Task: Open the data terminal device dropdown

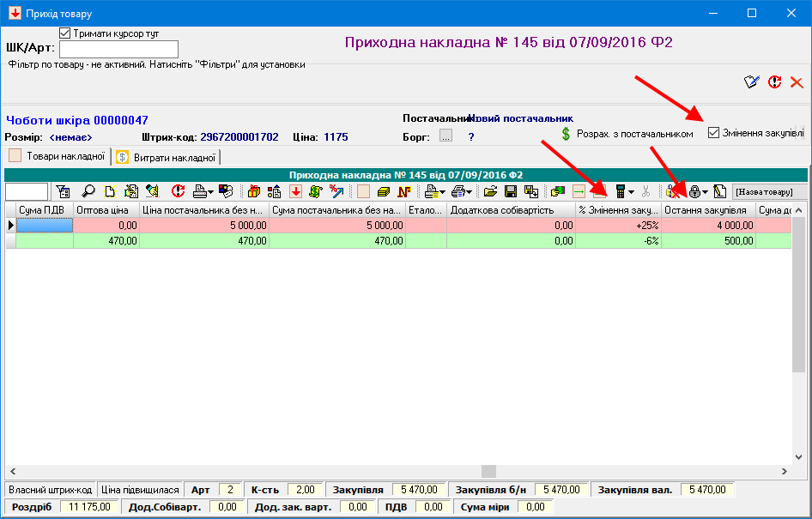Action: click(632, 192)
